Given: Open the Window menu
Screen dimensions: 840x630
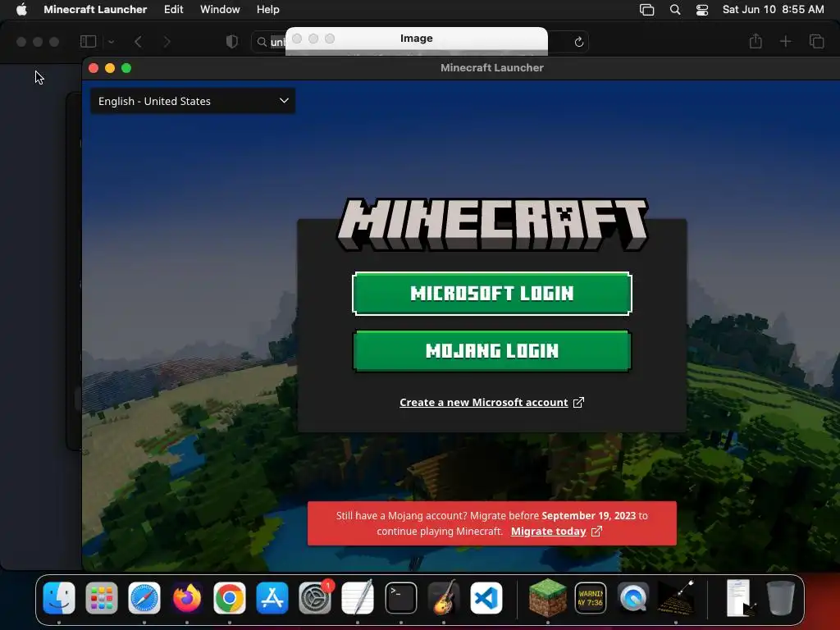Looking at the screenshot, I should (220, 10).
